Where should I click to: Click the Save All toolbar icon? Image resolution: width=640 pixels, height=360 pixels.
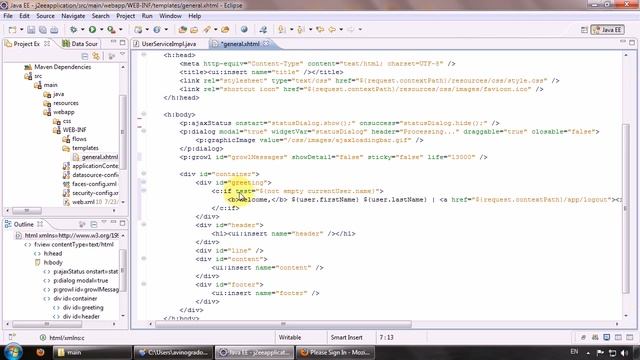(43, 30)
